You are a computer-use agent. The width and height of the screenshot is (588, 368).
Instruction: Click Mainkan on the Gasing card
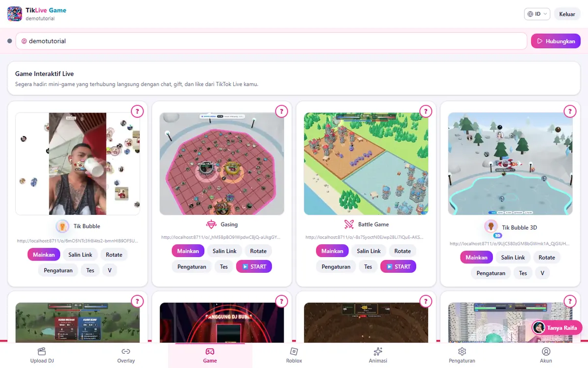[188, 251]
